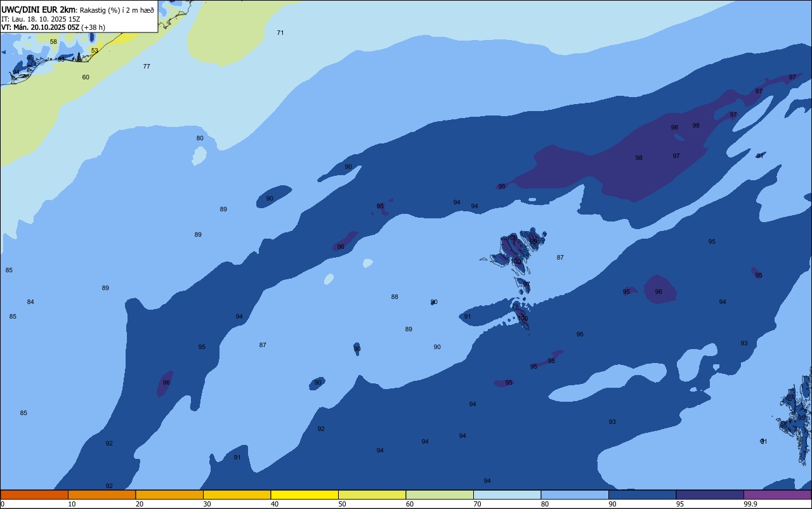Click the legend tick label 99.9
This screenshot has height=509, width=812.
(750, 504)
